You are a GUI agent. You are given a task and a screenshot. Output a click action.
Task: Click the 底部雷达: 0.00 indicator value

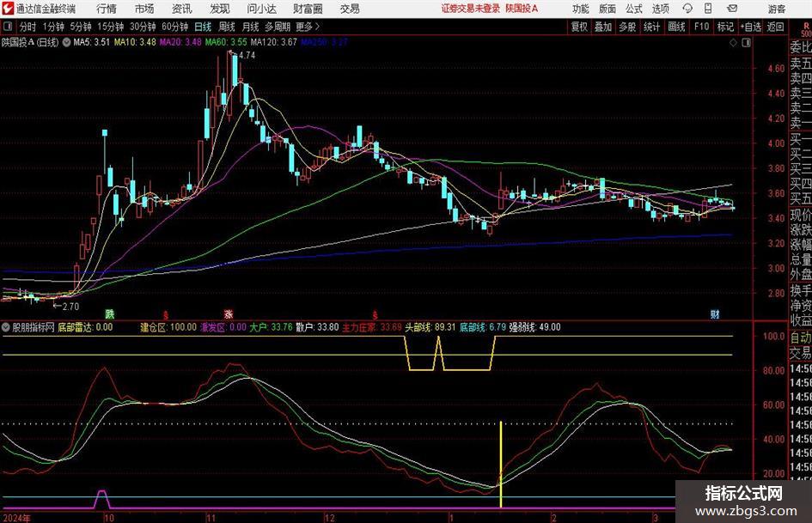[85, 327]
